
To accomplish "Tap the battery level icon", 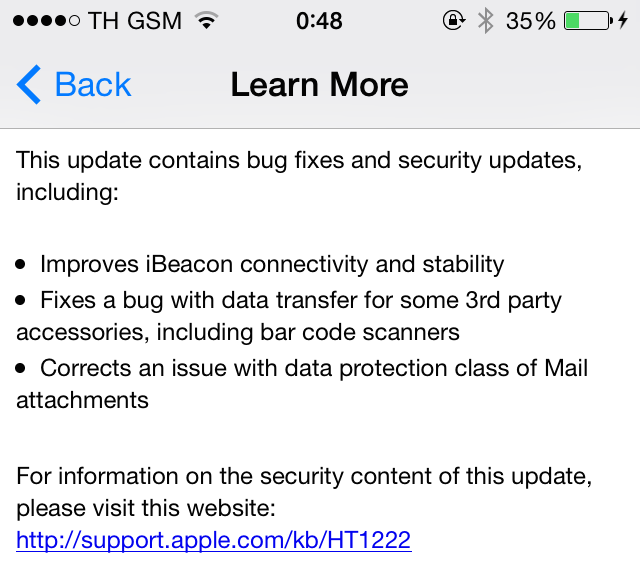I will point(588,20).
